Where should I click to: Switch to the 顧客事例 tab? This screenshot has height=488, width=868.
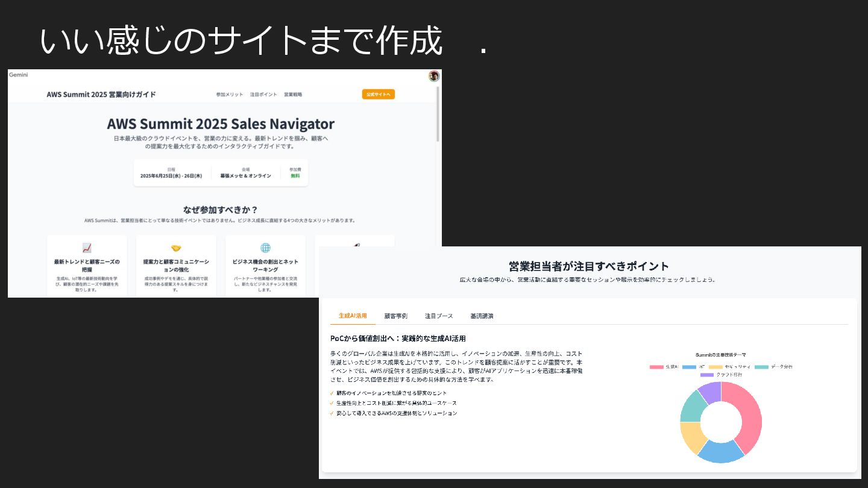pos(396,316)
